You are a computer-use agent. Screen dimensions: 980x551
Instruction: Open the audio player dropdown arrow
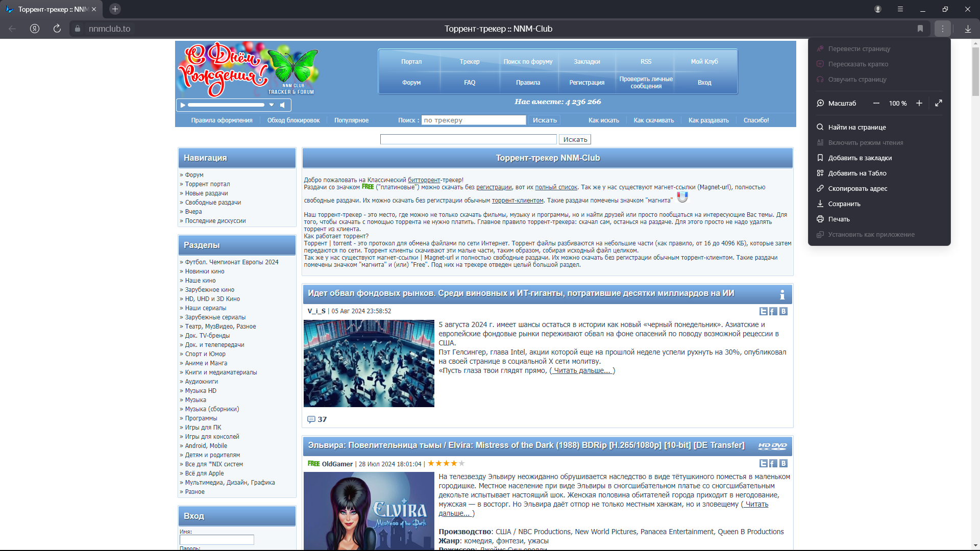point(272,105)
